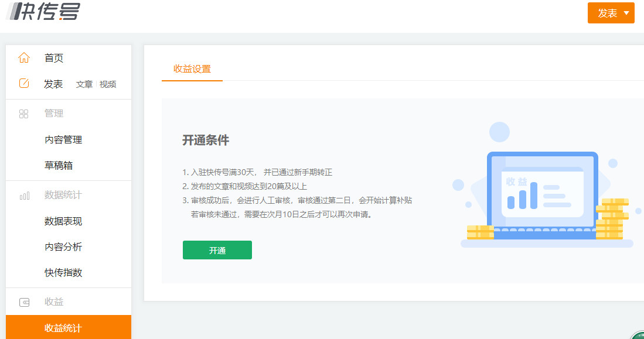Go to 首页 in the sidebar
The image size is (644, 339).
click(54, 58)
